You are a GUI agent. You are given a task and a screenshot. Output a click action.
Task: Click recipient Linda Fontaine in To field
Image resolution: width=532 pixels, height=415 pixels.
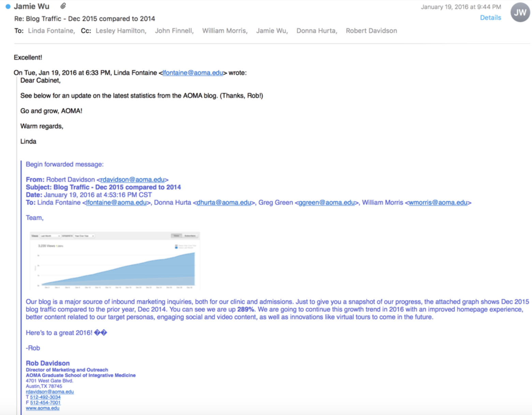51,31
